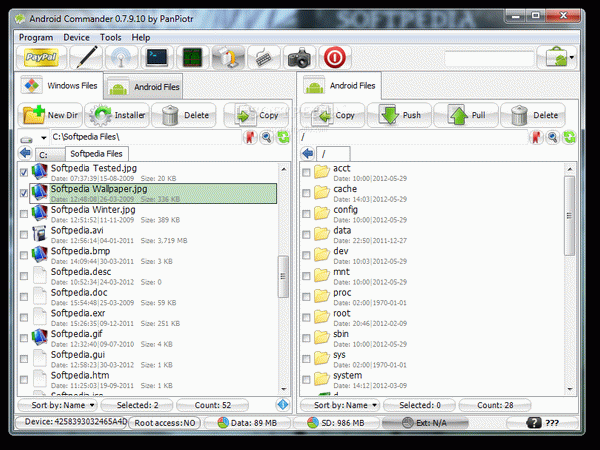Switch to Windows Files tab
The height and width of the screenshot is (450, 600).
click(60, 85)
